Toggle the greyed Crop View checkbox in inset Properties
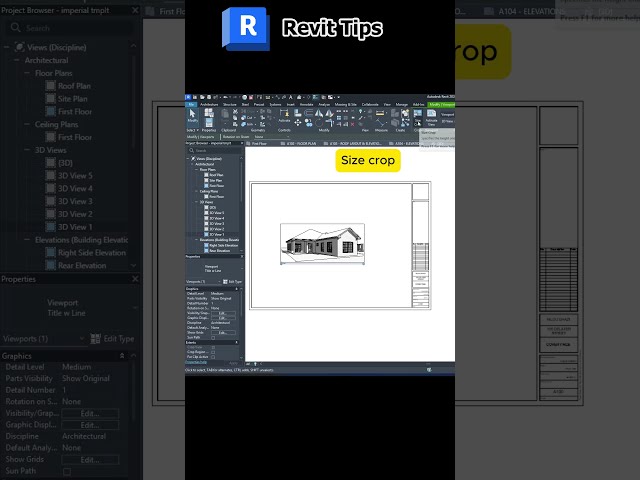Screen dimensions: 640x480 pyautogui.click(x=213, y=347)
